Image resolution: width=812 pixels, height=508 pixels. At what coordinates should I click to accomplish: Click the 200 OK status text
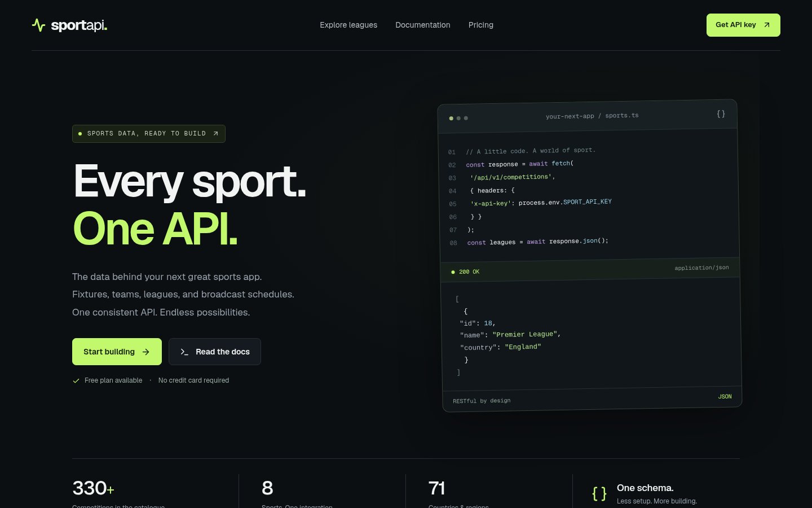tap(469, 272)
